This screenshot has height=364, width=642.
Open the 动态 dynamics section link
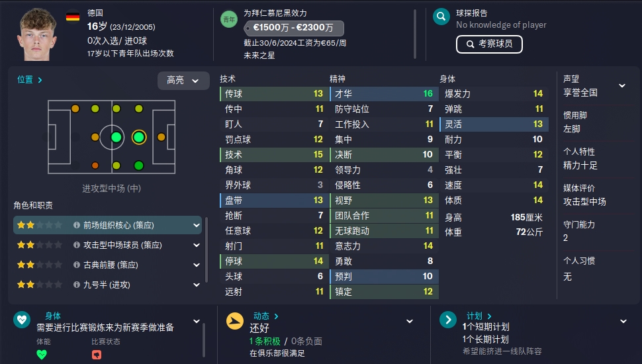coord(265,316)
